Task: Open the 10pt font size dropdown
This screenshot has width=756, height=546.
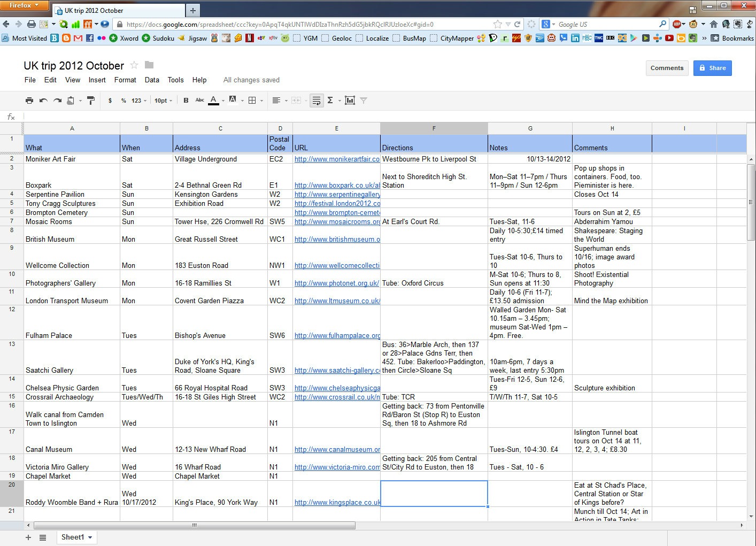Action: (x=163, y=101)
